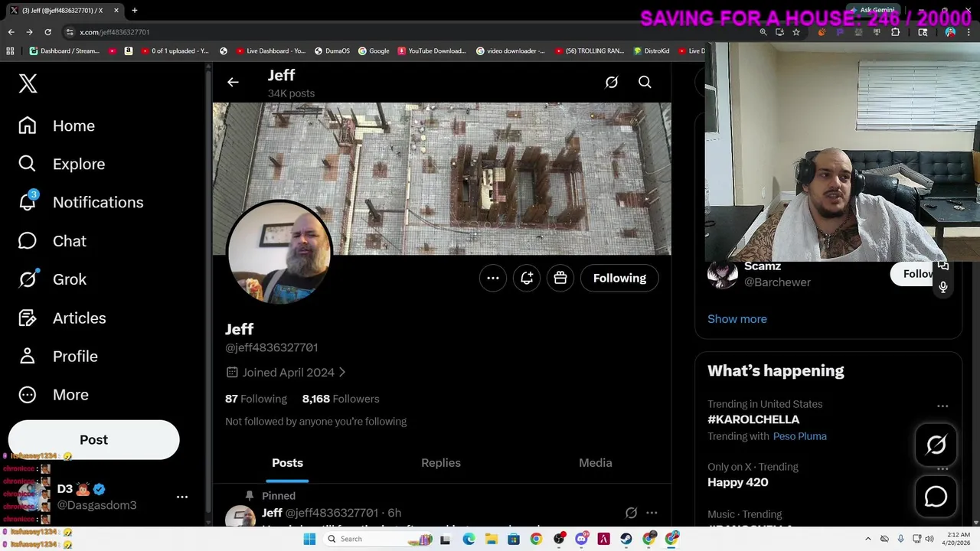Open Steam from the taskbar

(626, 539)
